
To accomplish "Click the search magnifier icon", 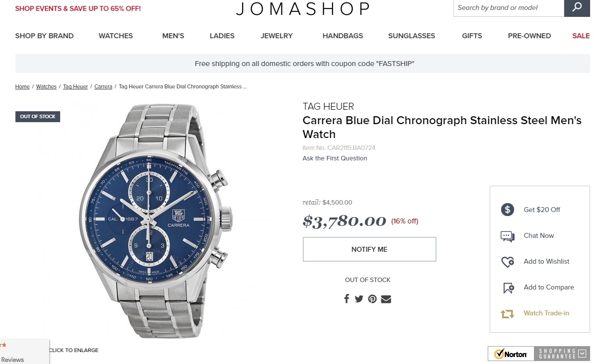I will click(x=577, y=7).
